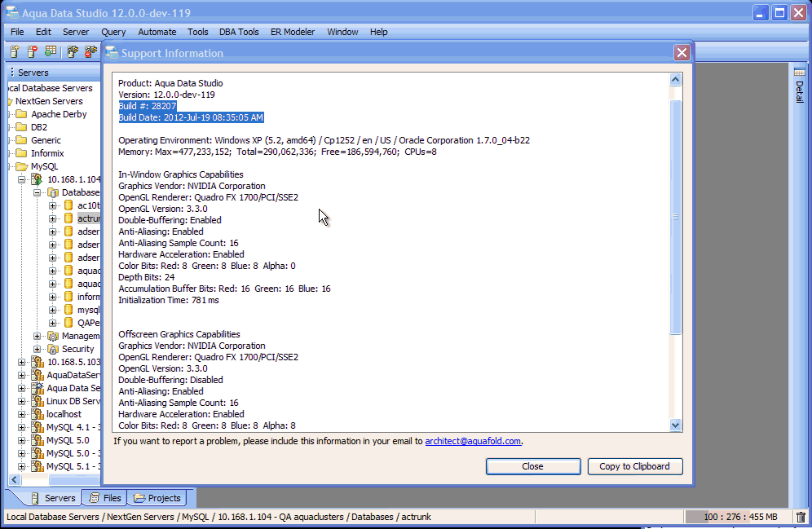The height and width of the screenshot is (529, 812).
Task: Expand the 10.168.5.103 server node
Action: [x=22, y=363]
